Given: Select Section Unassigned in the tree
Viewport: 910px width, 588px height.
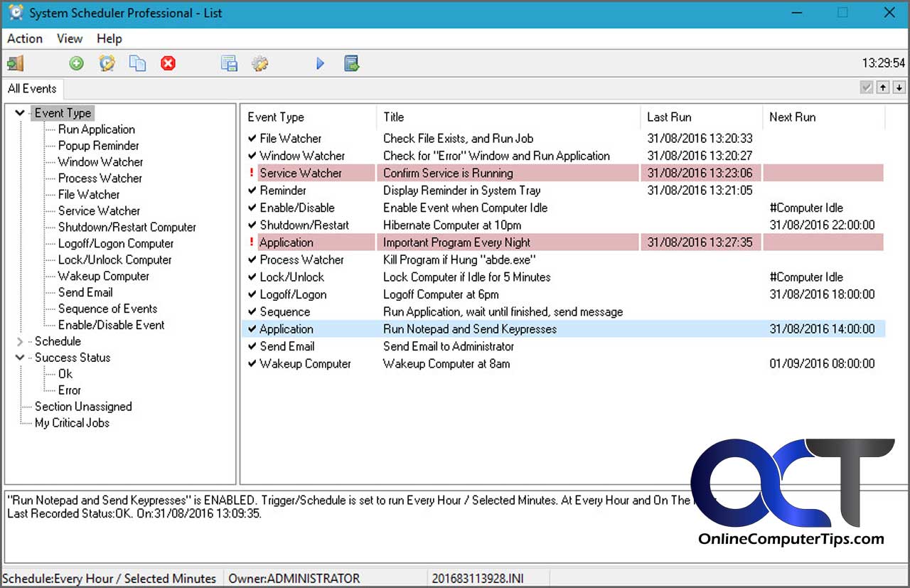Looking at the screenshot, I should pyautogui.click(x=83, y=407).
